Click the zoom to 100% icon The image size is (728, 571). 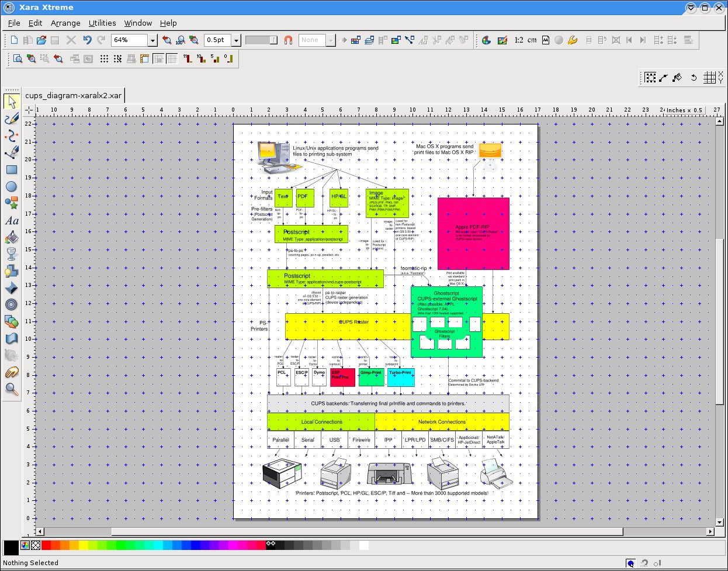click(x=181, y=40)
